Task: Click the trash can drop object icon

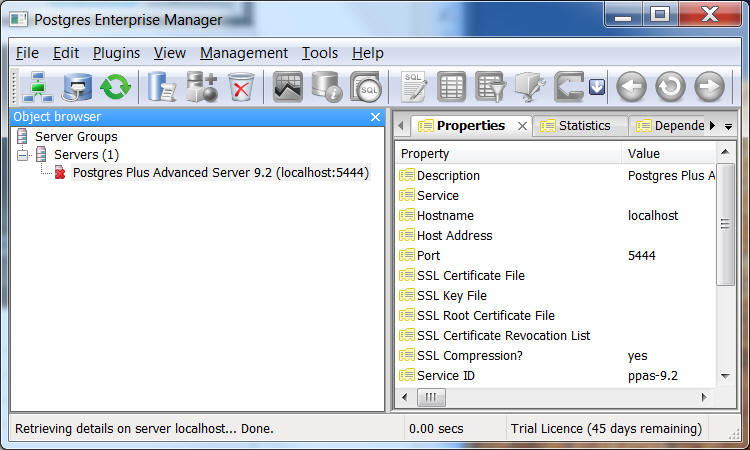Action: tap(241, 87)
